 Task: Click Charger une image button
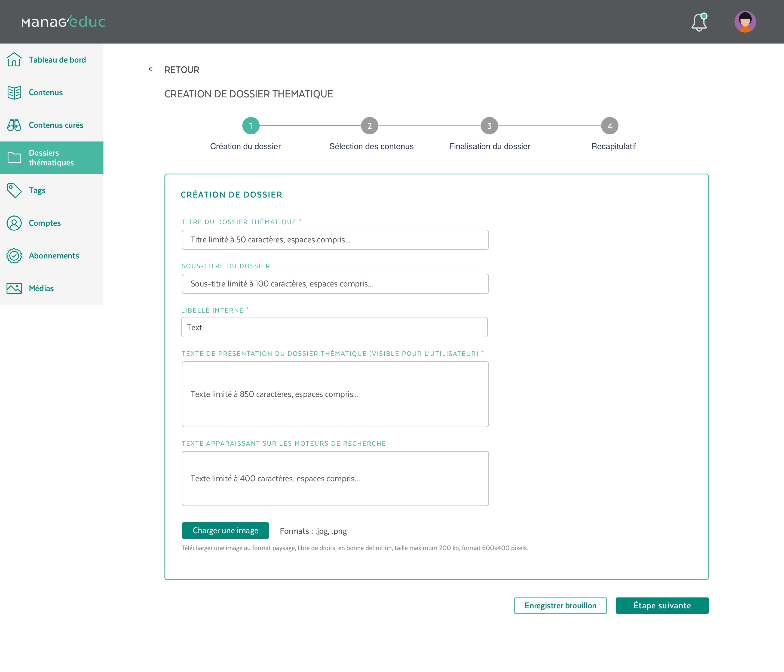(x=225, y=531)
